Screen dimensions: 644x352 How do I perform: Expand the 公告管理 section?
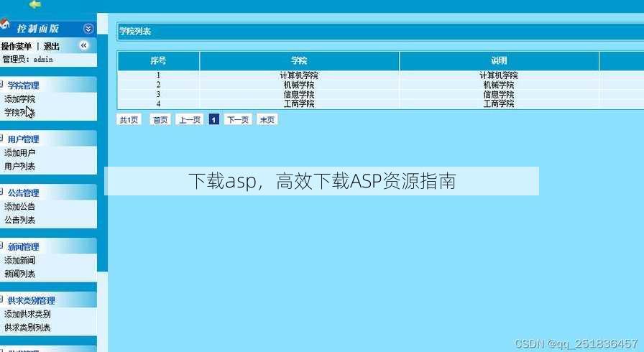coord(23,193)
